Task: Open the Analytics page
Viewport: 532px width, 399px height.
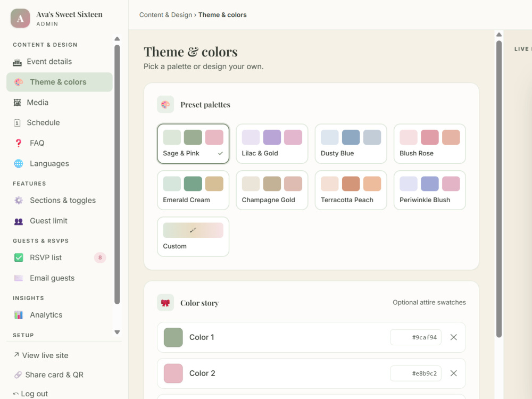Action: pyautogui.click(x=60, y=315)
